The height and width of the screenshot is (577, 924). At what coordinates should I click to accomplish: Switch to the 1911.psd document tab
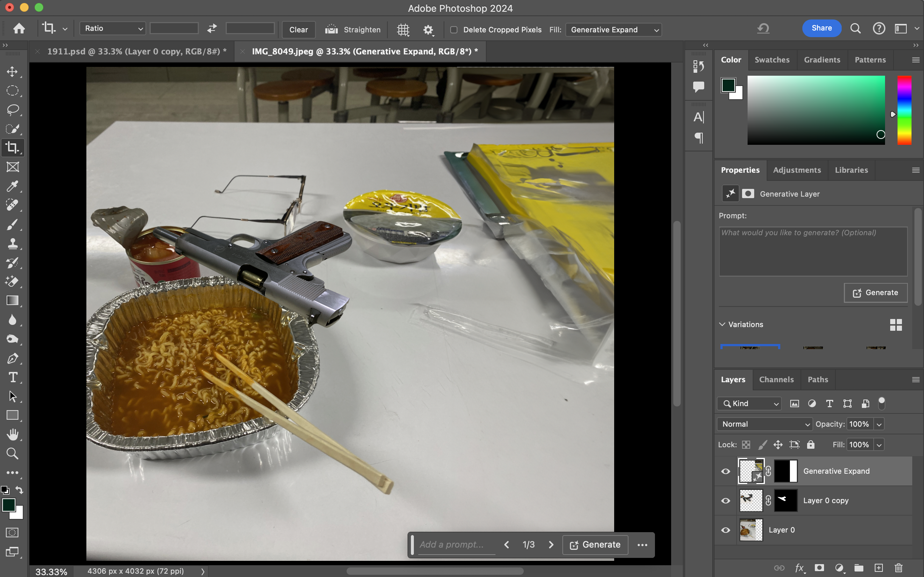click(136, 51)
